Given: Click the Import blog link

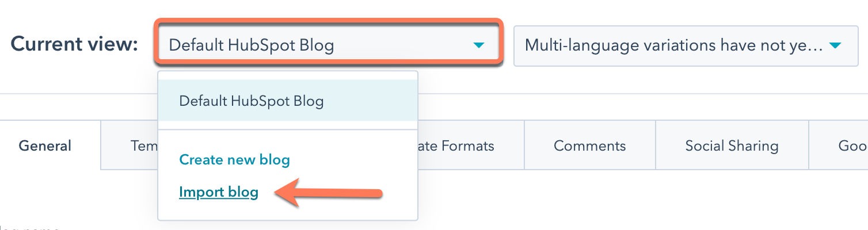Looking at the screenshot, I should [x=219, y=192].
